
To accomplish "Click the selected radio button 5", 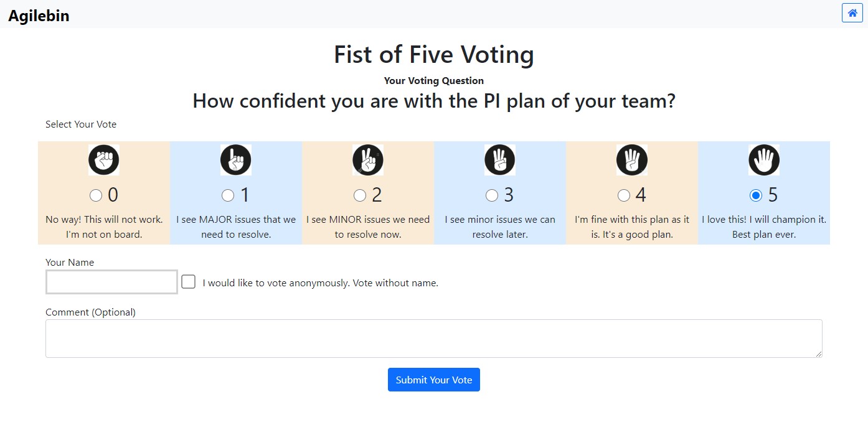I will coord(756,195).
